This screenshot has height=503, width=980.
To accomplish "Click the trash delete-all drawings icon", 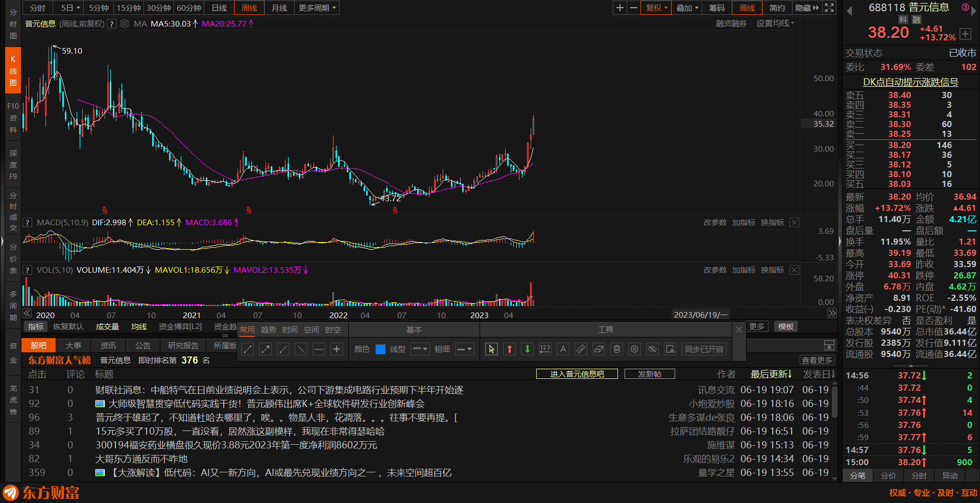I will (616, 349).
